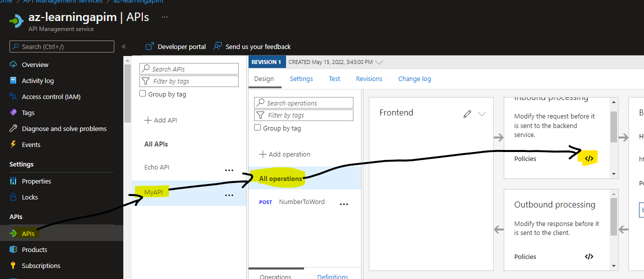Go to Tags in the sidebar
The image size is (644, 279).
pos(28,112)
